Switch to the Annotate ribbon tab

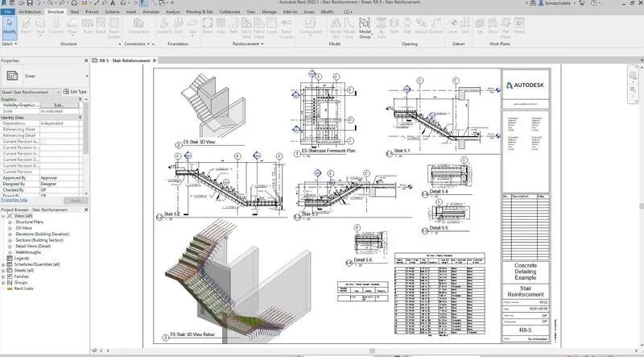click(x=151, y=12)
